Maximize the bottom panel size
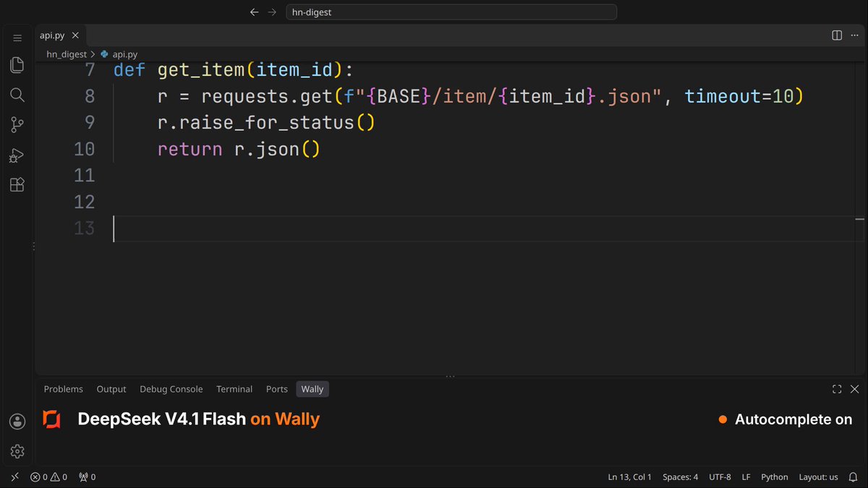Image resolution: width=868 pixels, height=488 pixels. coord(837,389)
